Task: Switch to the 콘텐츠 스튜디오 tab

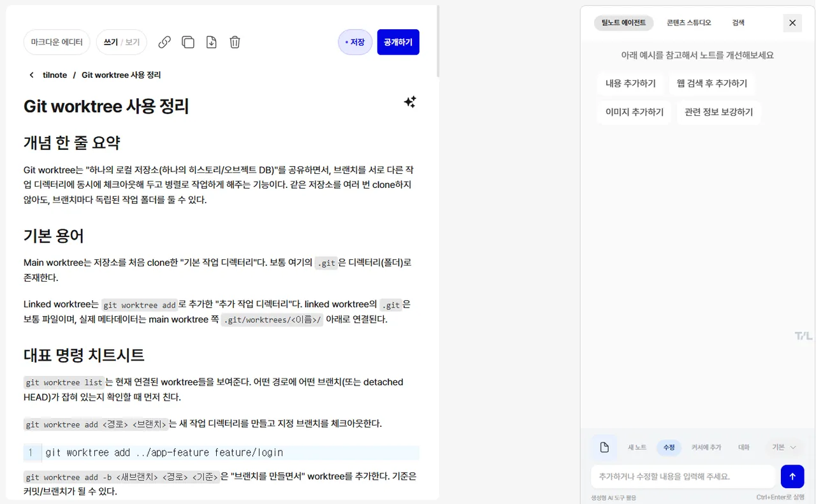Action: point(689,23)
